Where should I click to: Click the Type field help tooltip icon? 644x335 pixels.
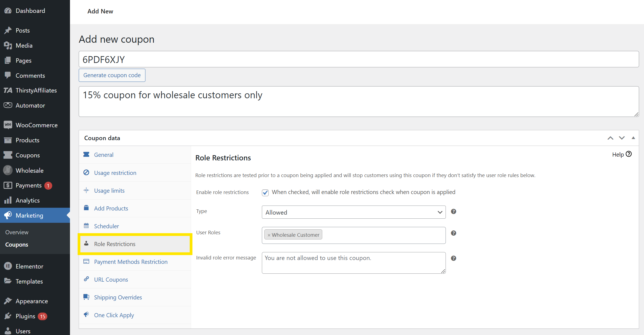coord(453,212)
